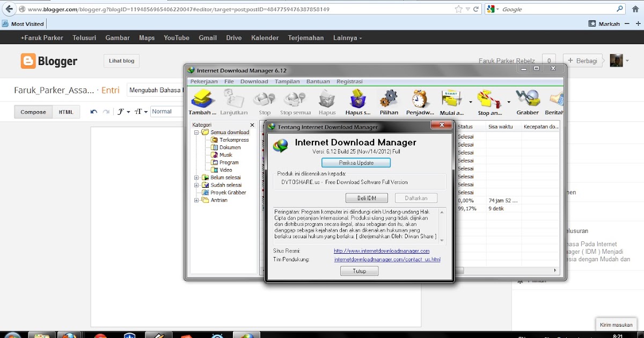
Task: Open the internetdownloadmanager.com official site link
Action: (382, 251)
